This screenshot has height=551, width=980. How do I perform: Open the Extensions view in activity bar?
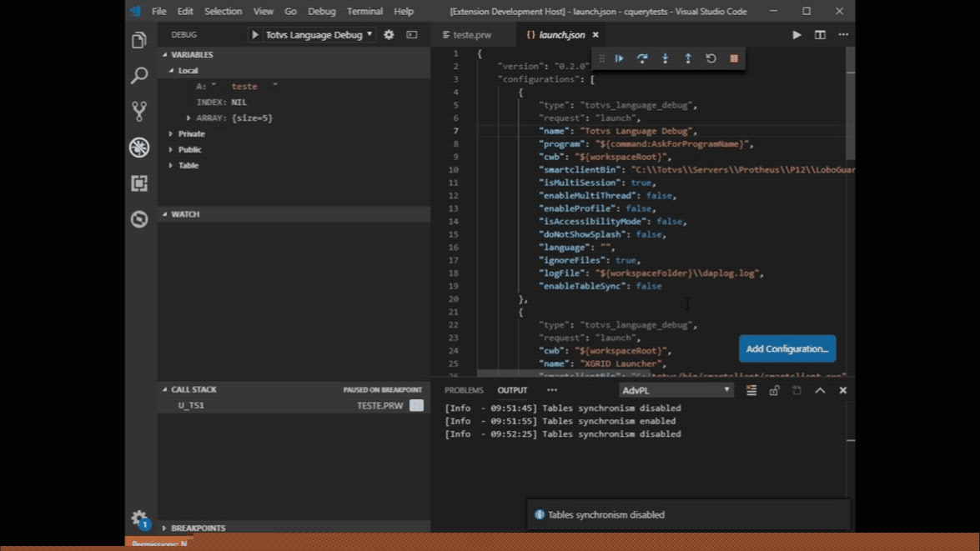point(139,183)
